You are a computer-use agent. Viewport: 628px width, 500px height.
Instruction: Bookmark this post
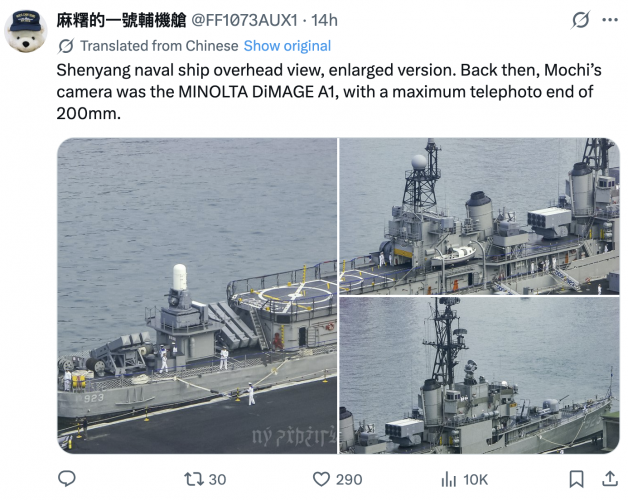(x=576, y=479)
